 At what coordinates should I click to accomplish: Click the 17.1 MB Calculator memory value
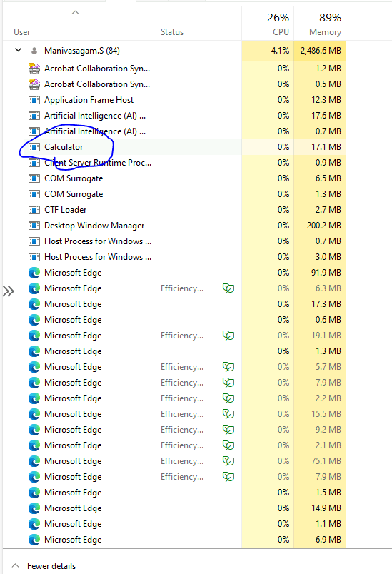326,147
